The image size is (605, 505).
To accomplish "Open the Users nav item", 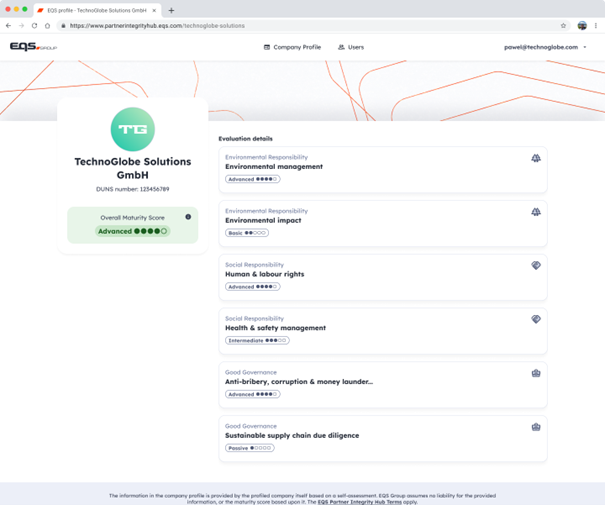I will pyautogui.click(x=351, y=47).
